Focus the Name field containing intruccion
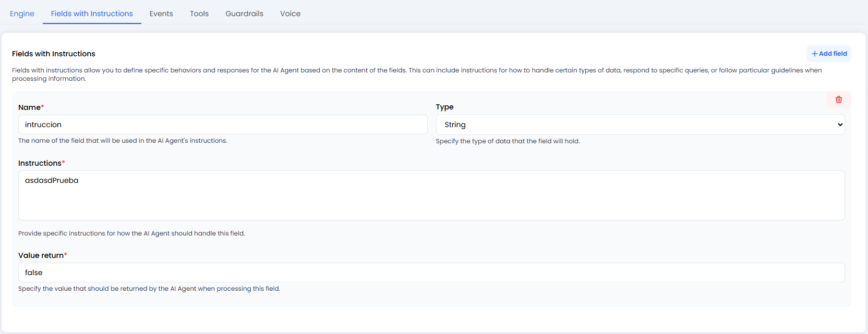 point(223,125)
